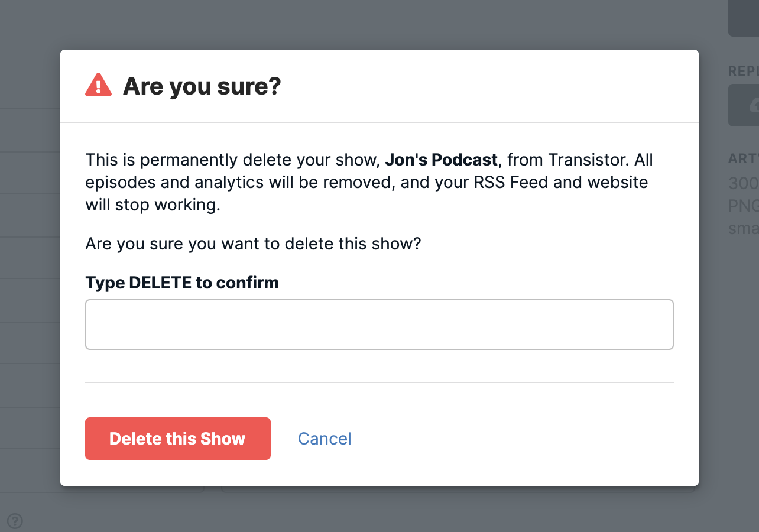This screenshot has width=759, height=532.
Task: Click the dimmed "ARTW" section heading
Action: pyautogui.click(x=743, y=158)
